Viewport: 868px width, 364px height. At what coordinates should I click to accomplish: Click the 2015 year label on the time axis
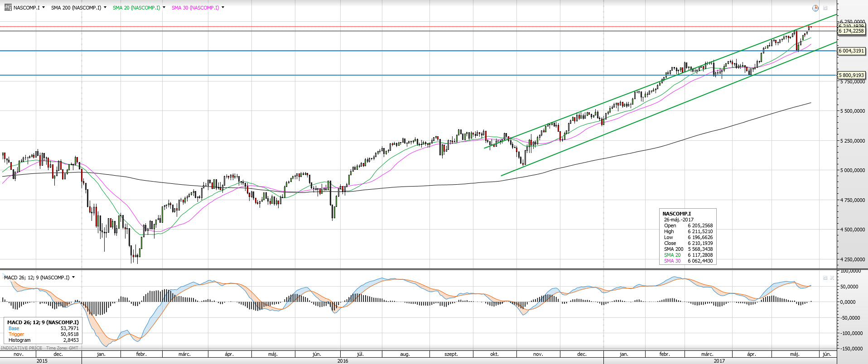click(42, 361)
